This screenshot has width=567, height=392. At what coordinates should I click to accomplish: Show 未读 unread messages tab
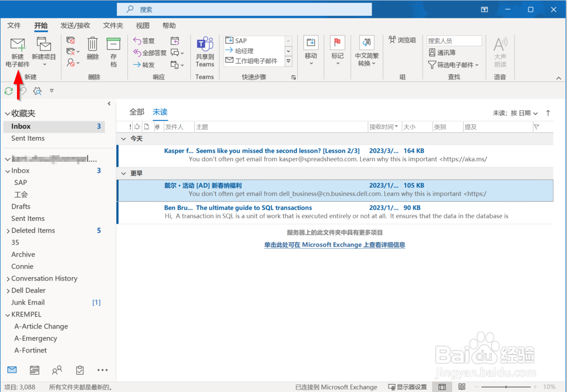coord(160,112)
